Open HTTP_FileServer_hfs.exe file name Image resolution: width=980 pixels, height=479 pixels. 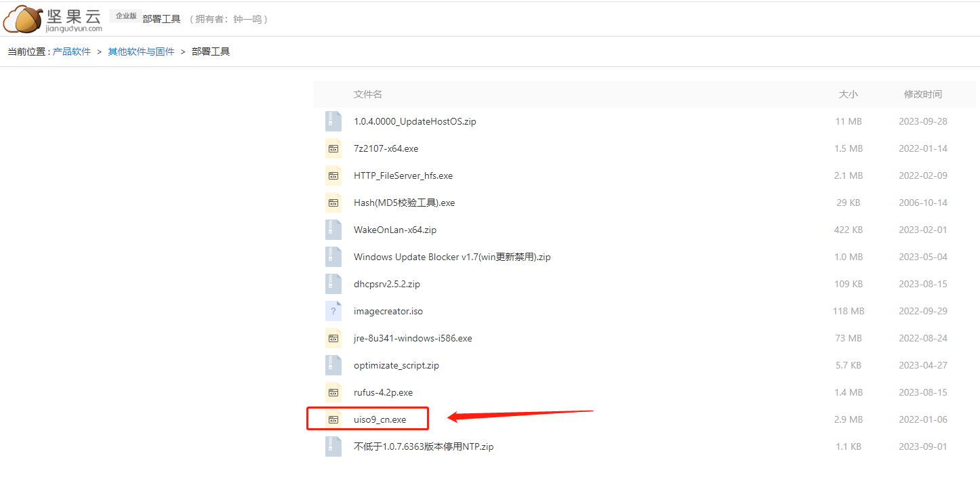pyautogui.click(x=403, y=175)
